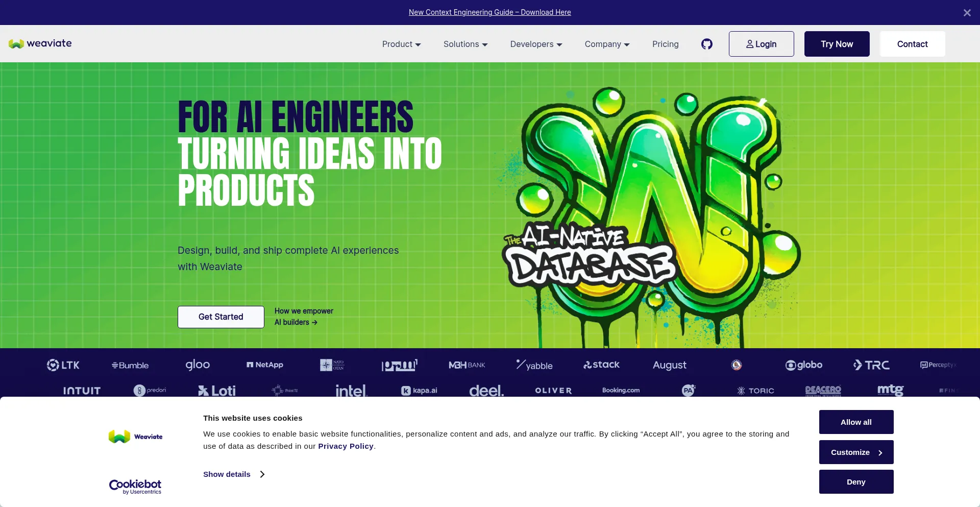
Task: Click the OLIVER logo
Action: pyautogui.click(x=553, y=391)
